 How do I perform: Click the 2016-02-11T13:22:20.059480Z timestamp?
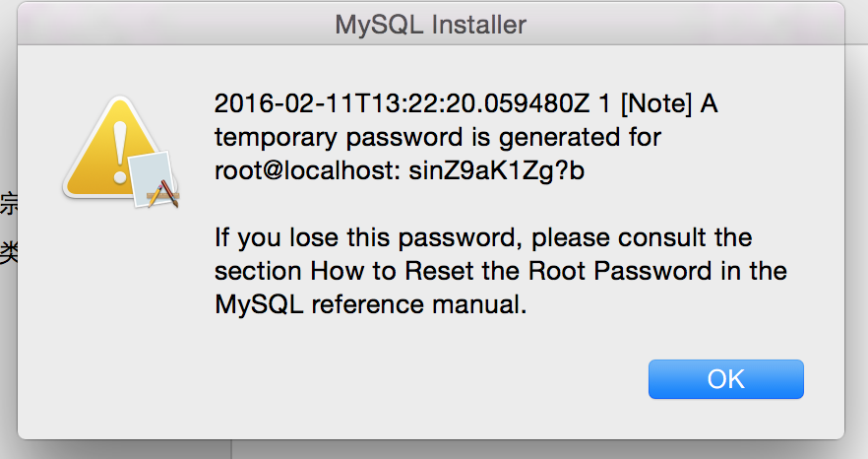tap(402, 103)
